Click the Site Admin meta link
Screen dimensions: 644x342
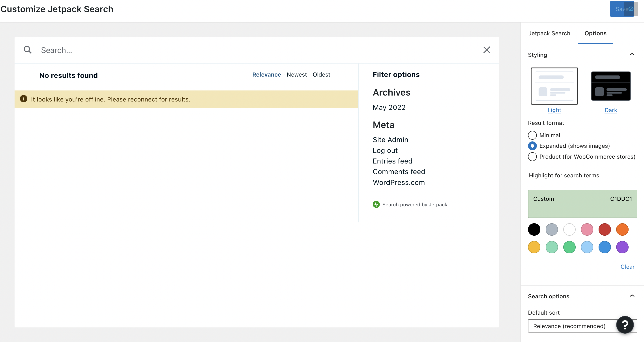[x=390, y=140]
